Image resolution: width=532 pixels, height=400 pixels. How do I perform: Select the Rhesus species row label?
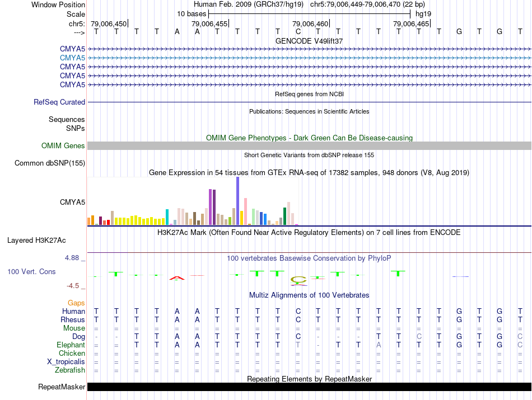point(72,320)
